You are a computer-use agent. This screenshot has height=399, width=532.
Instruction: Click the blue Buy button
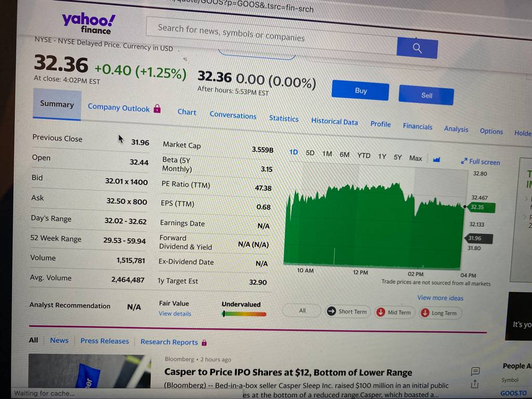(361, 90)
